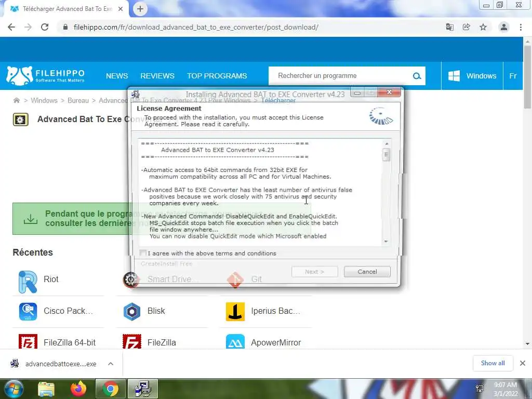This screenshot has width=532, height=399.
Task: Check I agree with the above terms
Action: 143,253
